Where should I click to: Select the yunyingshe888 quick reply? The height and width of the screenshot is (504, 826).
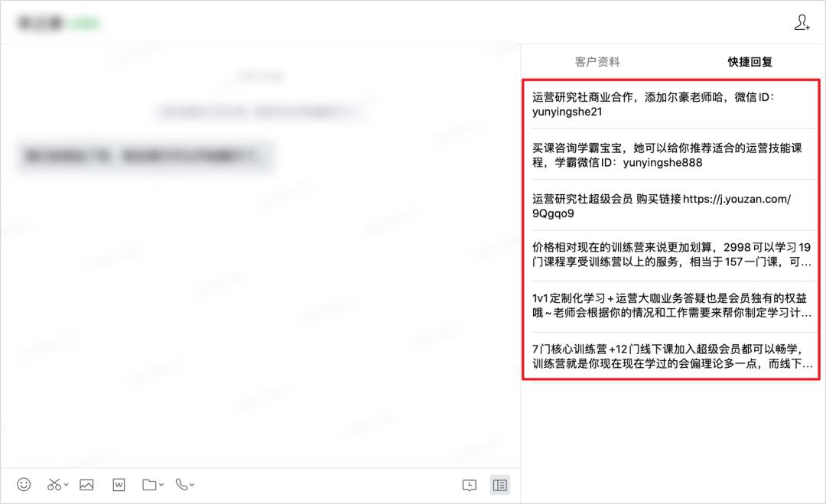point(671,154)
